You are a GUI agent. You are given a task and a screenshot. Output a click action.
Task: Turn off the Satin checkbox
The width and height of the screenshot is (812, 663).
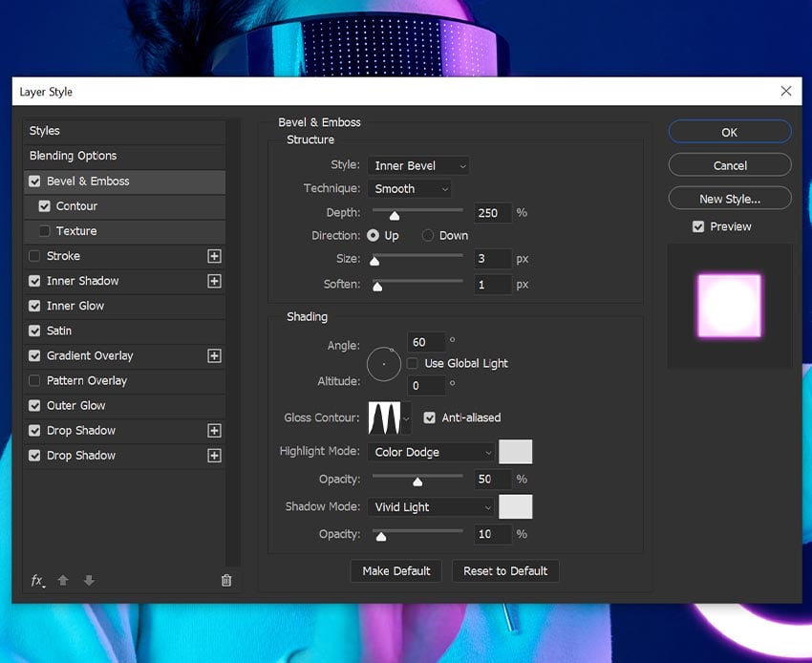pyautogui.click(x=34, y=331)
